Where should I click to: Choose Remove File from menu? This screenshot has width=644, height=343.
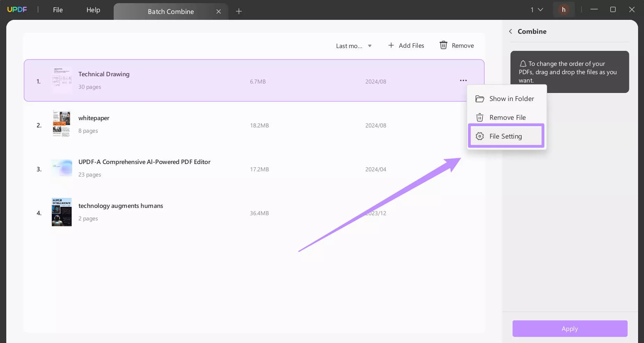[507, 118]
